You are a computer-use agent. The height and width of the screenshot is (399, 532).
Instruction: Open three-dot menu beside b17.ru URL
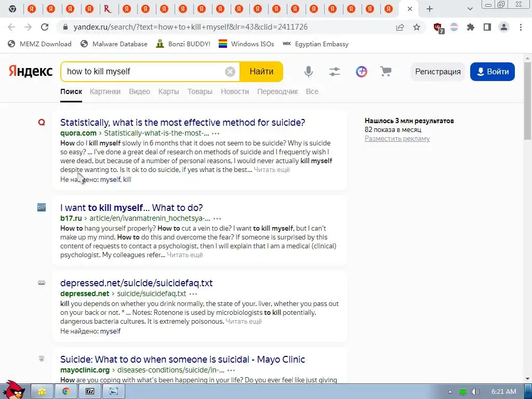click(217, 219)
